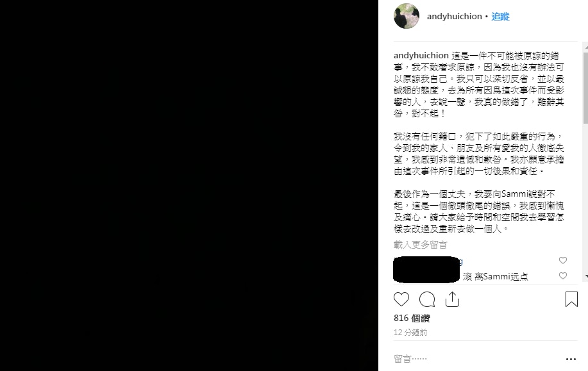Image resolution: width=588 pixels, height=371 pixels.
Task: Expand 載入更多留言 to load more comments
Action: [x=421, y=245]
